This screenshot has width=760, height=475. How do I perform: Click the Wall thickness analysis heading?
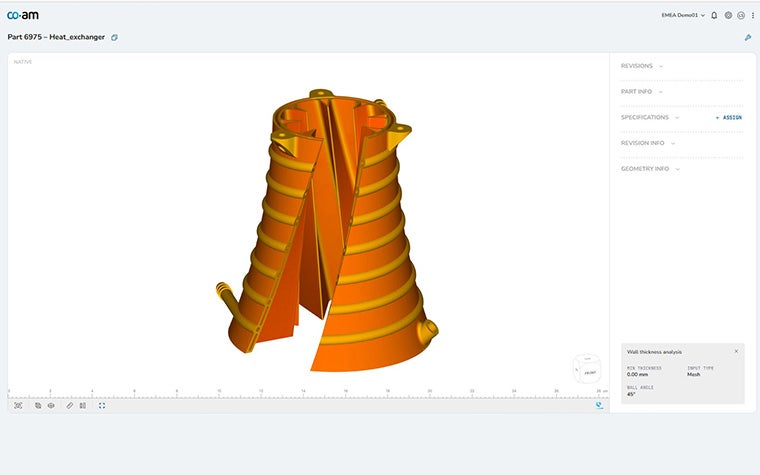[x=654, y=352]
